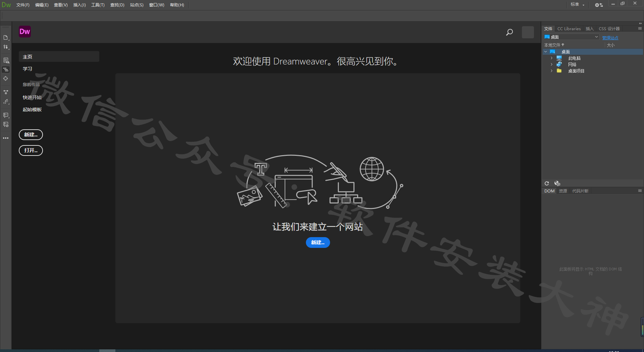Open the 桌面 site dropdown in Files panel
This screenshot has width=644, height=352.
click(x=572, y=37)
